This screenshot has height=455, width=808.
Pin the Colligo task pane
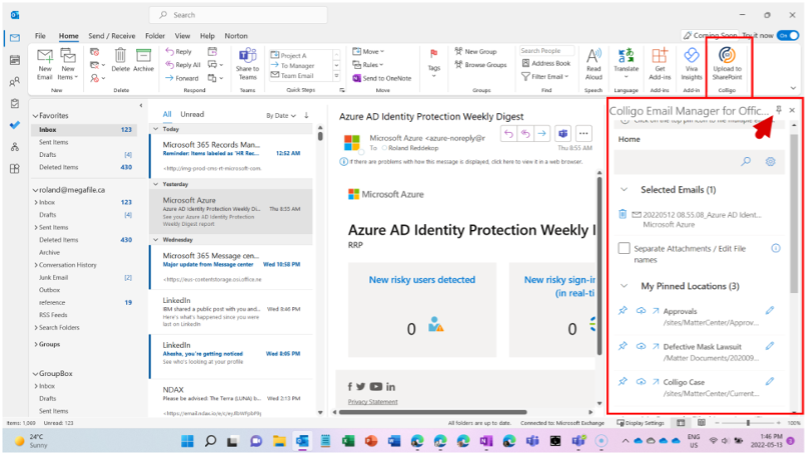(x=779, y=110)
